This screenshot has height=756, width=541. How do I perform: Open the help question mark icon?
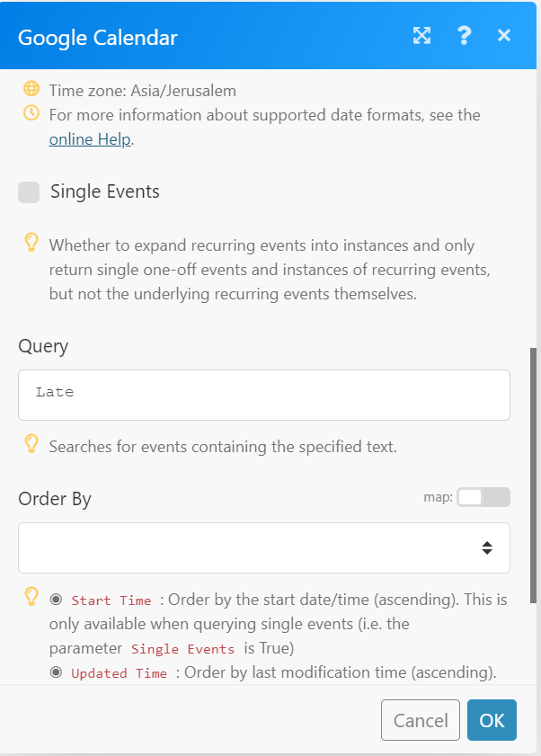coord(464,35)
